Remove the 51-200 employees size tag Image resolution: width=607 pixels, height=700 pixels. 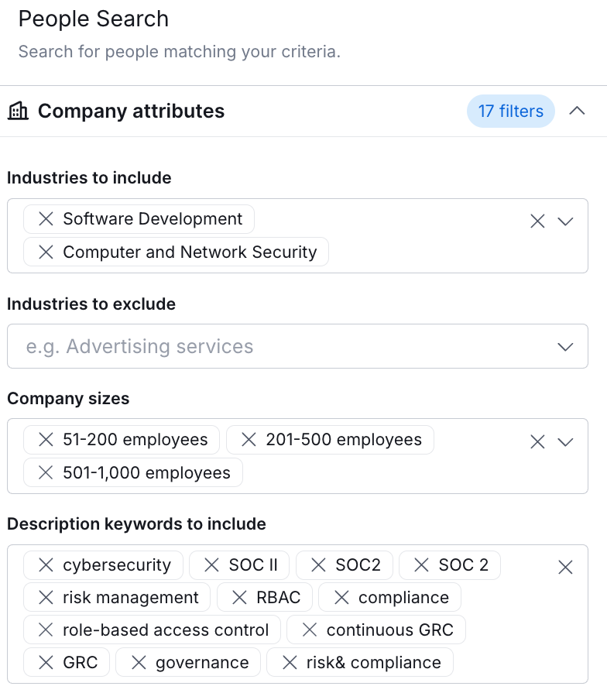click(46, 440)
